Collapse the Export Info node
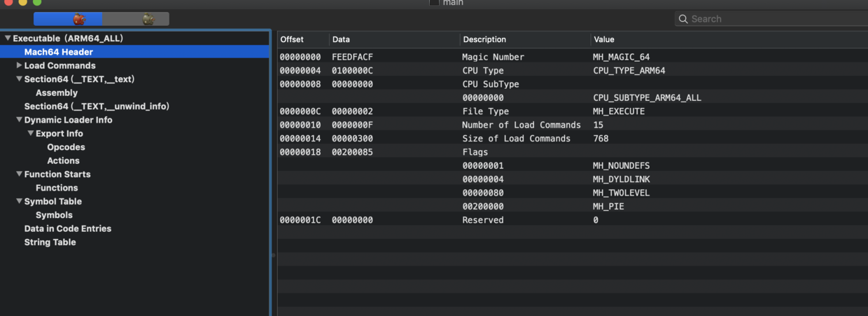 point(30,133)
